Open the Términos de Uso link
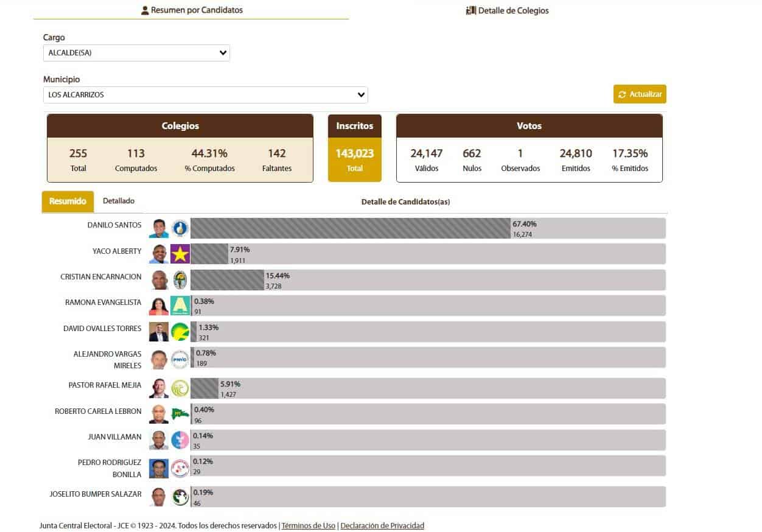 click(308, 526)
